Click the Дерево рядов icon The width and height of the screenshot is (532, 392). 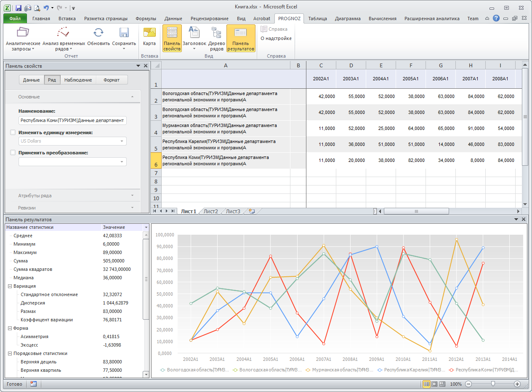pos(216,38)
